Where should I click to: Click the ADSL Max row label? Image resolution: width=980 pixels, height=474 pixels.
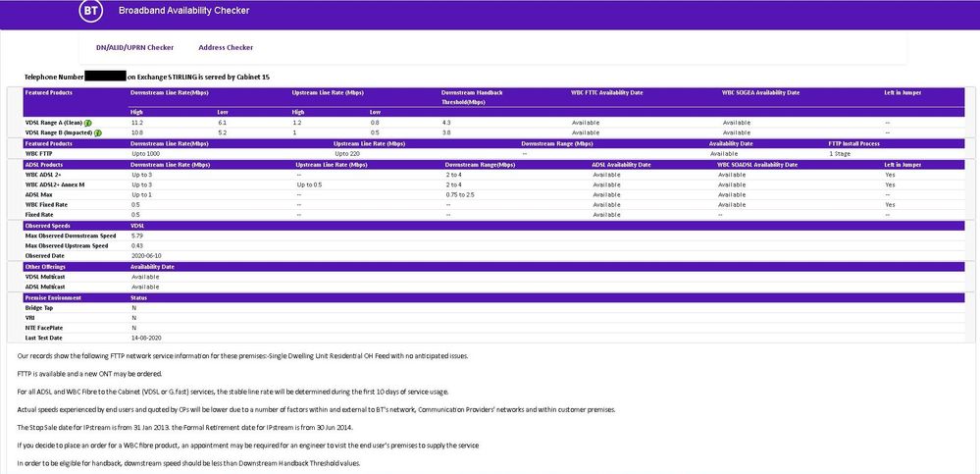(40, 194)
